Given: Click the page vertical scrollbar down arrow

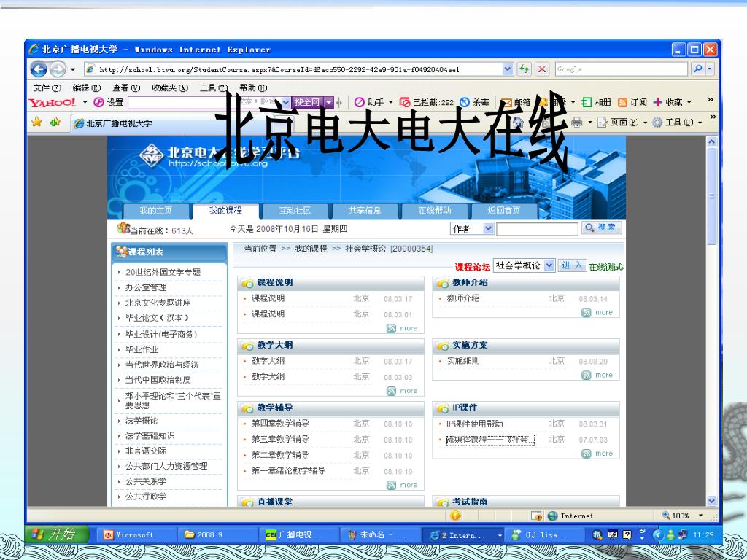Looking at the screenshot, I should pos(711,501).
